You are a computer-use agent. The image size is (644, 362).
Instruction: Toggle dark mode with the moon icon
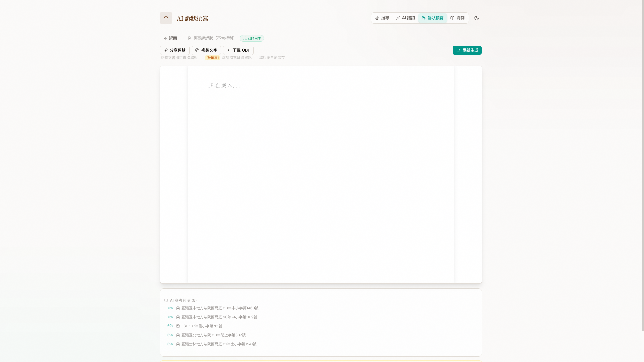pyautogui.click(x=477, y=18)
